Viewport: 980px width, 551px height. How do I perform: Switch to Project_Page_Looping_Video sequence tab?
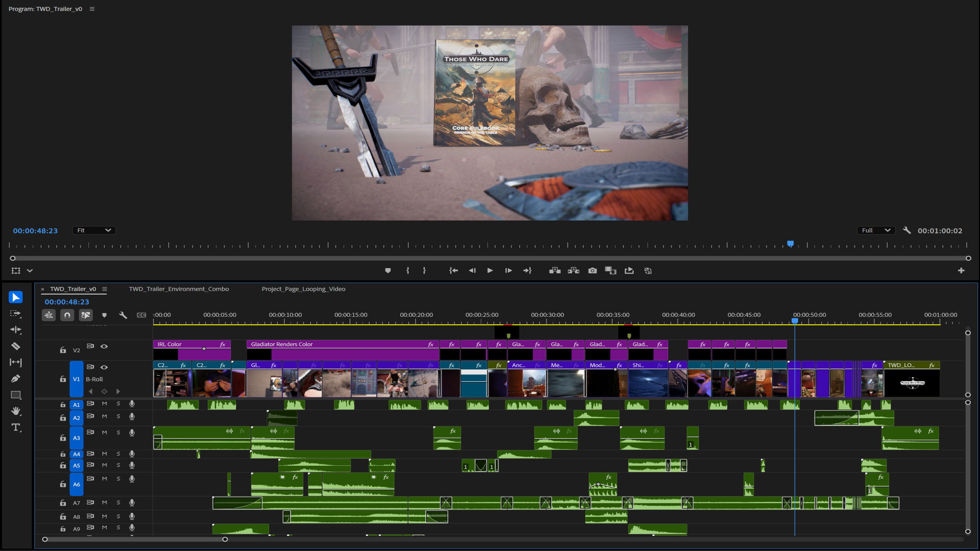pyautogui.click(x=303, y=289)
